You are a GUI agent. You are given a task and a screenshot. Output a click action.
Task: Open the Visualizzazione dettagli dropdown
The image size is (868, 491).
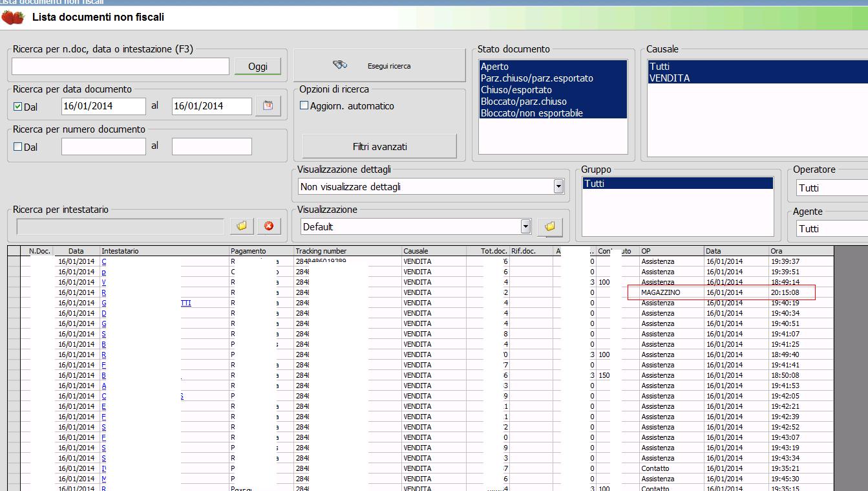(558, 187)
